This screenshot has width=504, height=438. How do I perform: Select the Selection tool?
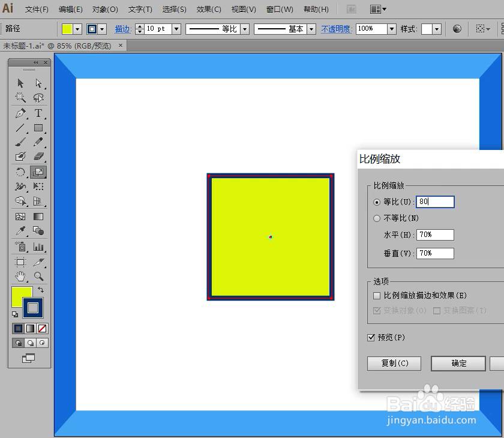pos(20,84)
